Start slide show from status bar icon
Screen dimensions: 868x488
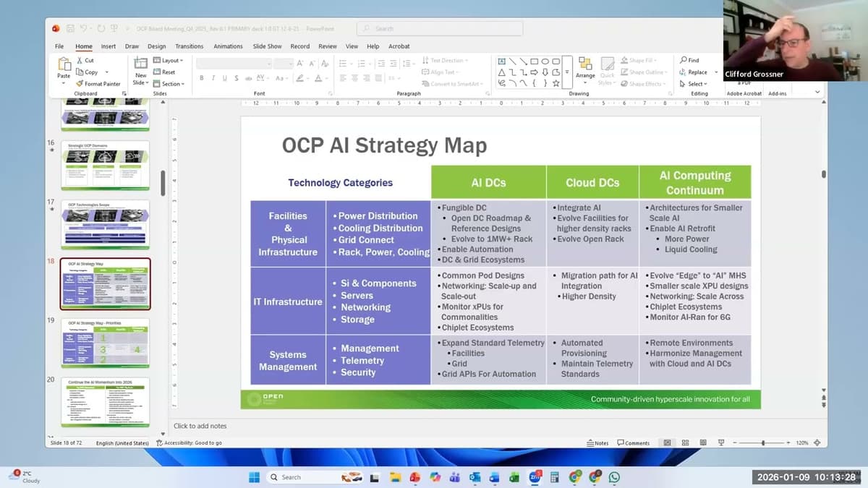720,442
